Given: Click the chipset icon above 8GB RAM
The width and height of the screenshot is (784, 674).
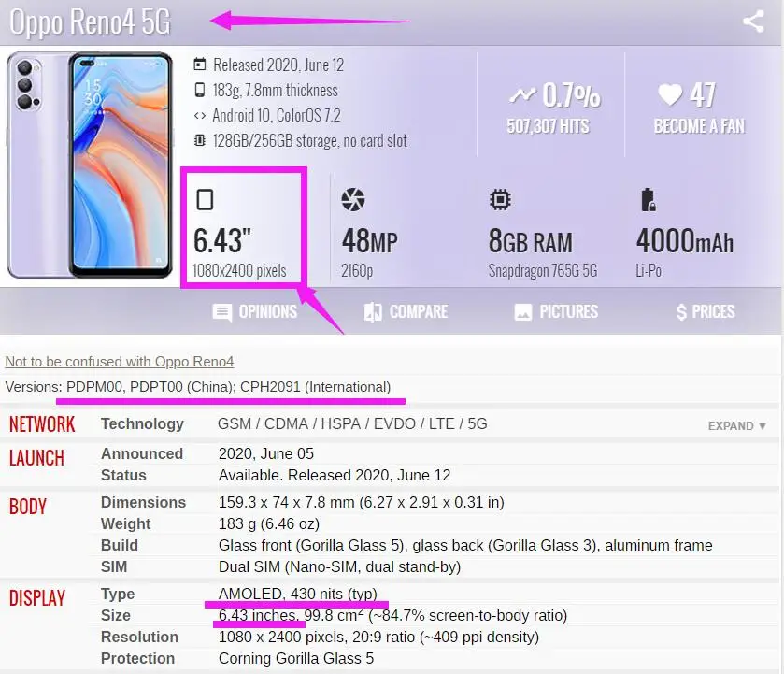Looking at the screenshot, I should (500, 200).
